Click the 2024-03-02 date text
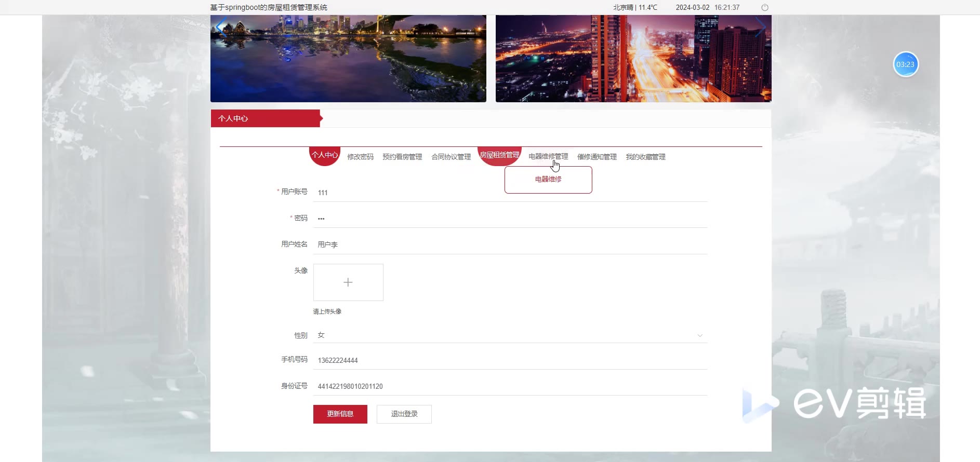Image resolution: width=980 pixels, height=462 pixels. coord(693,7)
